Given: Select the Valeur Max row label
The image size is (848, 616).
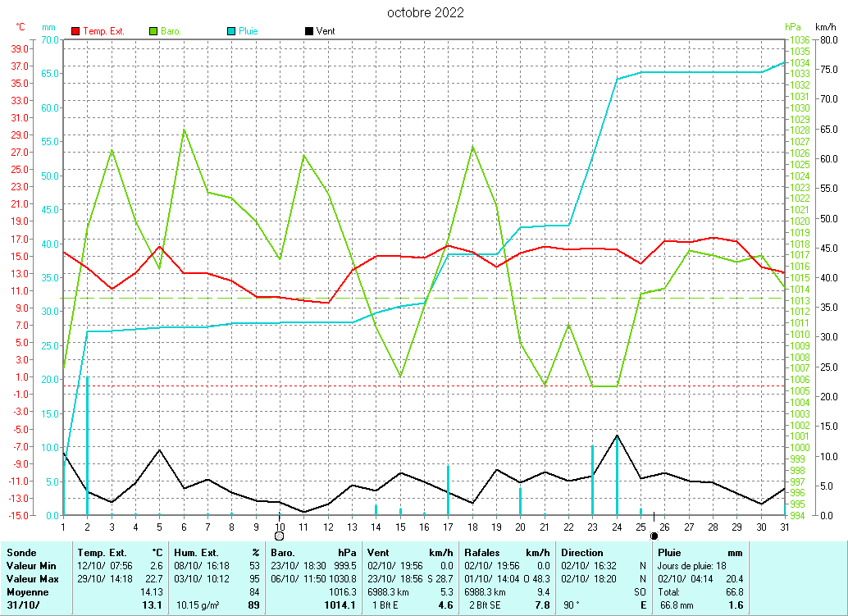Looking at the screenshot, I should click(x=32, y=579).
